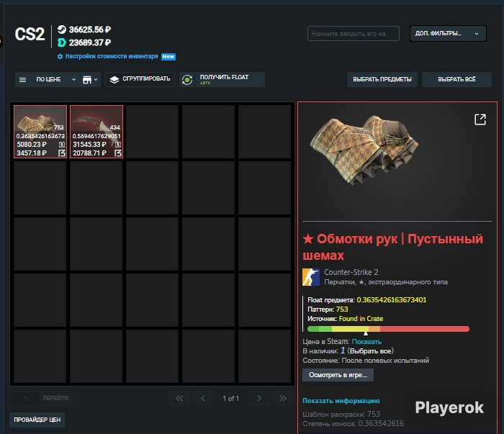
Task: Click the large hand wraps preview image
Action: tap(364, 150)
